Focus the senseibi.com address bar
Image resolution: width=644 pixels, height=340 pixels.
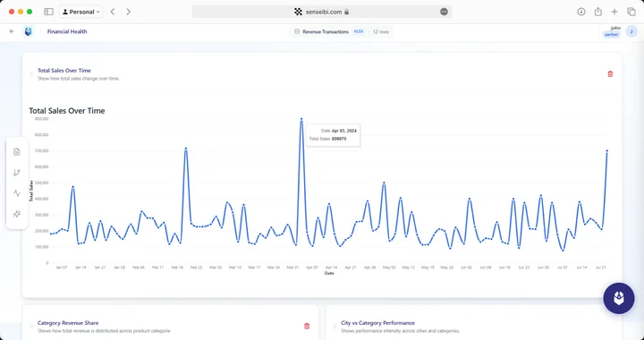322,12
